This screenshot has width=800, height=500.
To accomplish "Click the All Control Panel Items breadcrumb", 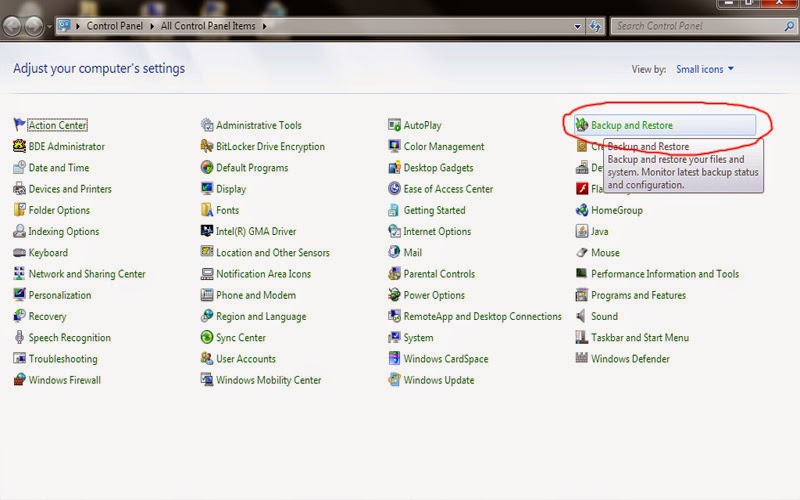I will coord(208,26).
